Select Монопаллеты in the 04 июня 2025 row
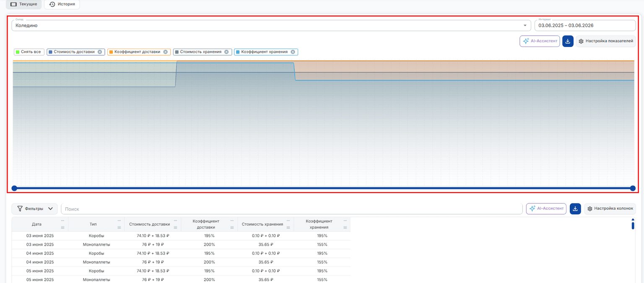 click(96, 262)
